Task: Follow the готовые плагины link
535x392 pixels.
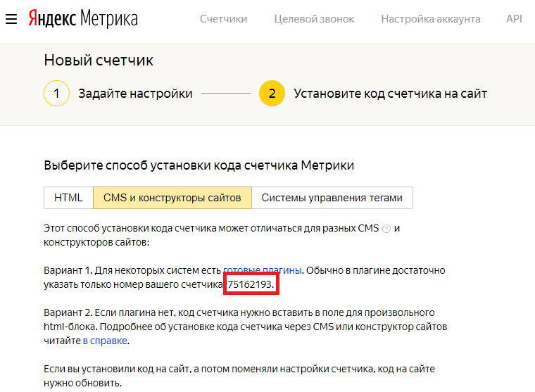Action: coord(263,270)
